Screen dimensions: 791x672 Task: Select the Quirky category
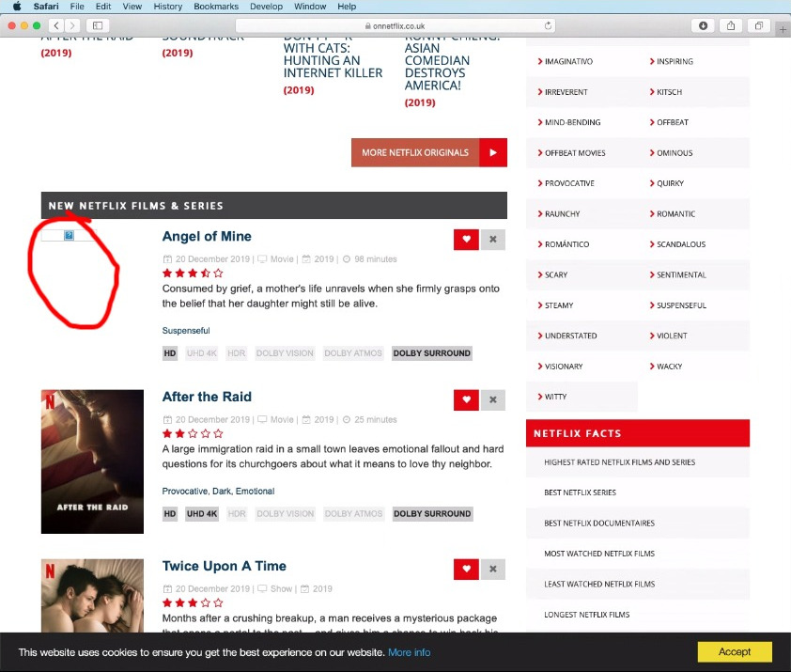(670, 183)
